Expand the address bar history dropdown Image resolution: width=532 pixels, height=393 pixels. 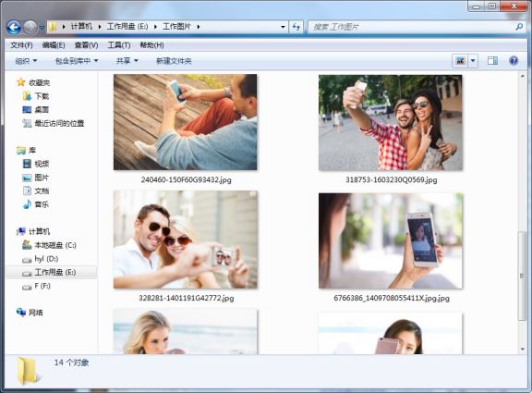pyautogui.click(x=283, y=27)
